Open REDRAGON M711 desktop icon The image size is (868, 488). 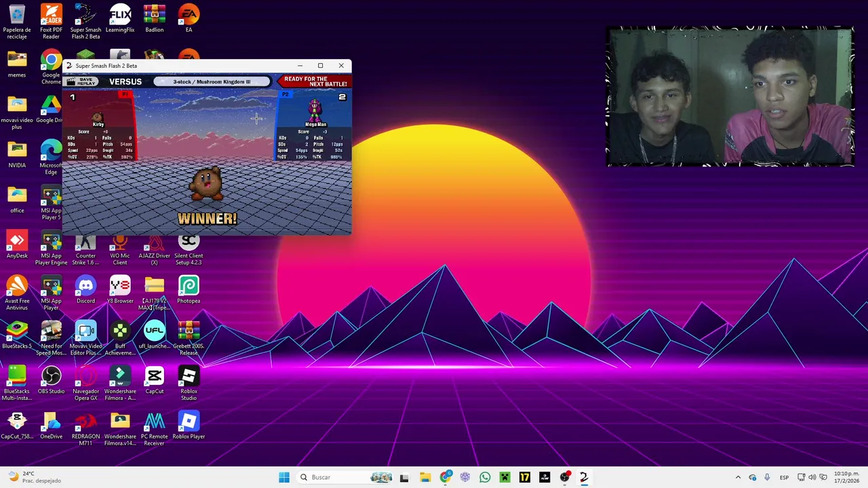click(x=85, y=428)
